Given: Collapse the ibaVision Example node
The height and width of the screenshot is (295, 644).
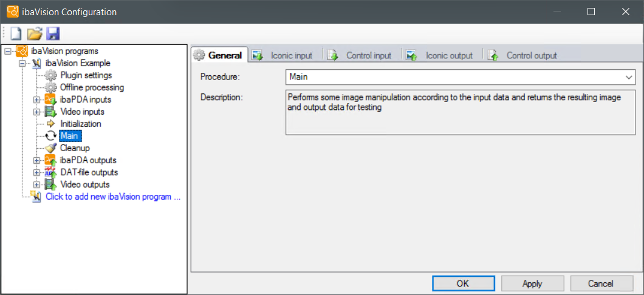Looking at the screenshot, I should pyautogui.click(x=22, y=64).
